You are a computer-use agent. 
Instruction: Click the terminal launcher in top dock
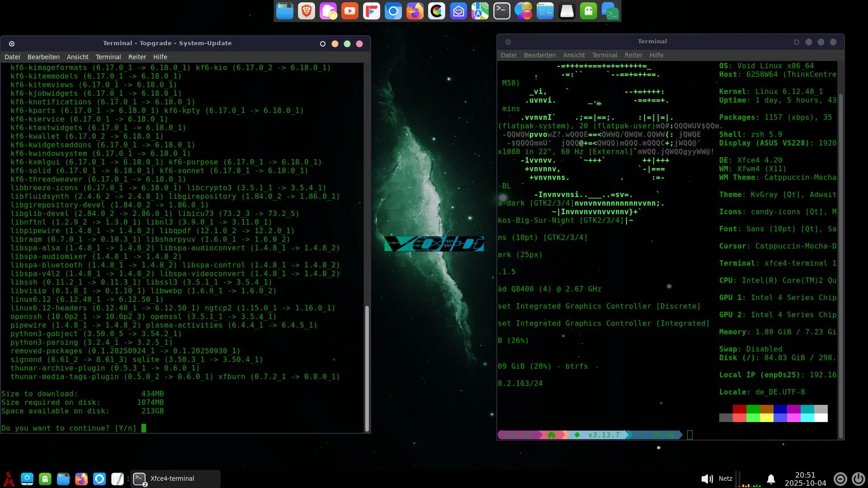(x=502, y=11)
